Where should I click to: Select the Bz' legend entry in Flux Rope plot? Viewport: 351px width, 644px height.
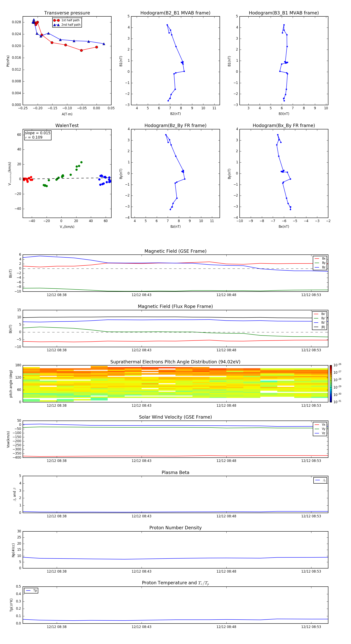[320, 323]
